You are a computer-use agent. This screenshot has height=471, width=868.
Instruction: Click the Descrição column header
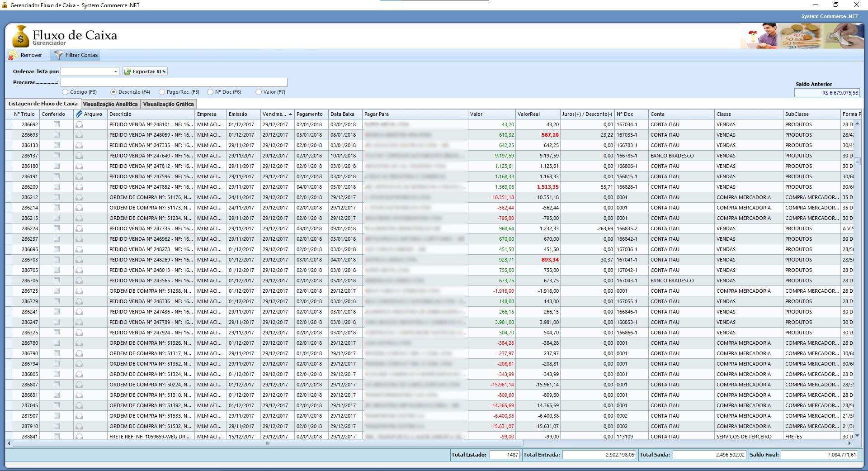point(151,114)
